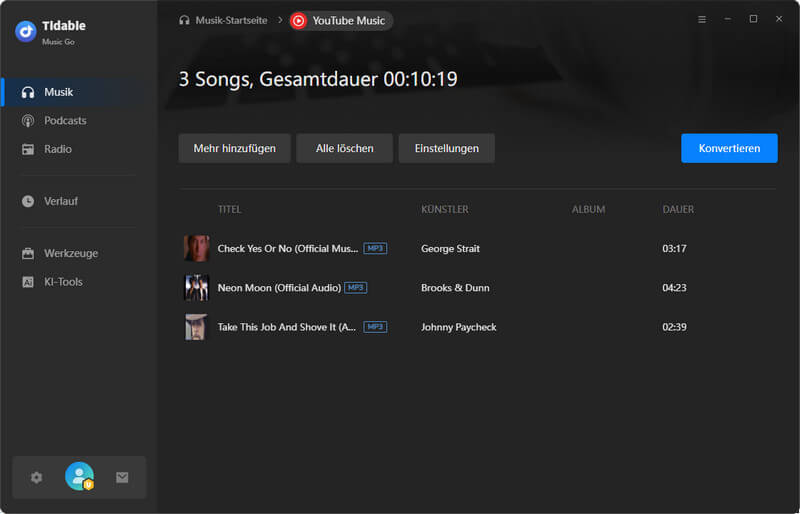Open the Musik section in sidebar
This screenshot has height=514, width=800.
[x=78, y=92]
